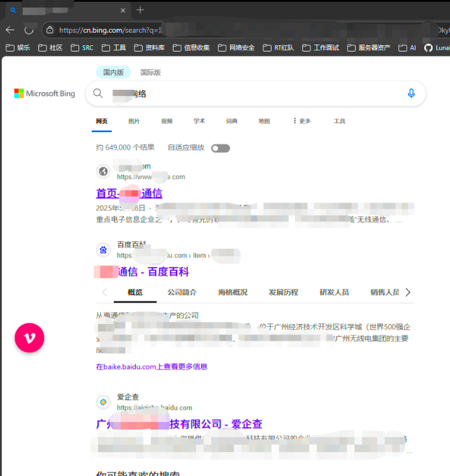Switch to the 词典 results tab

231,121
